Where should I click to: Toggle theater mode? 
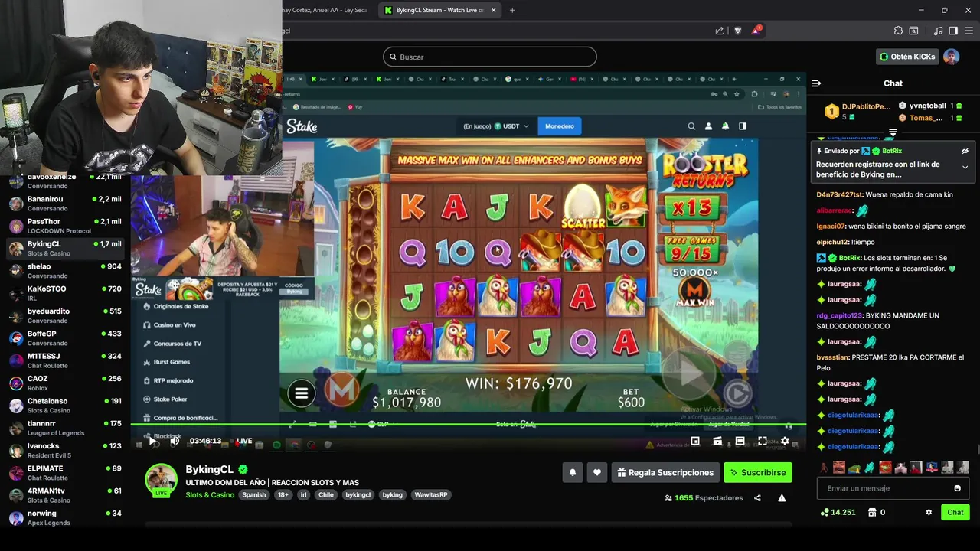[x=740, y=441]
